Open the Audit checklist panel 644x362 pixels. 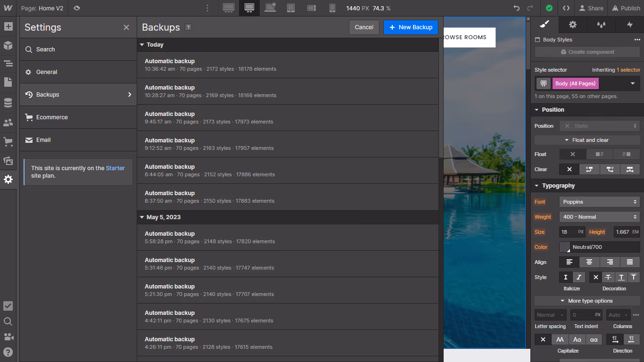[x=8, y=306]
